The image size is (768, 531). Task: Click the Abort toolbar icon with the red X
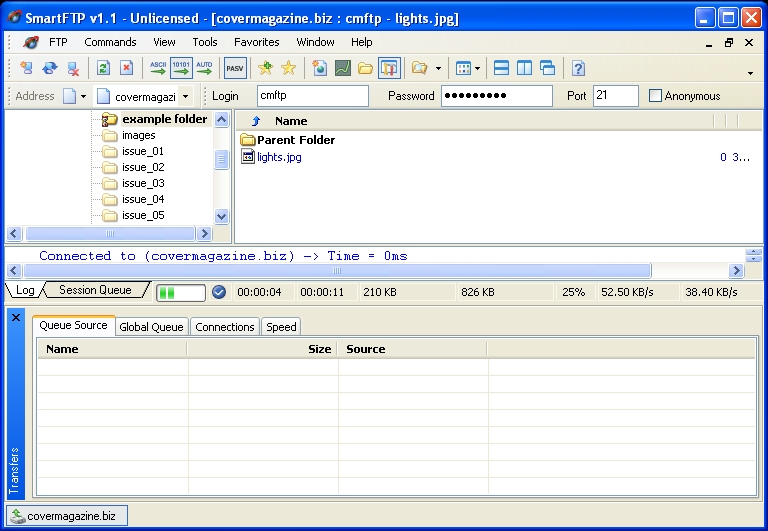click(x=126, y=68)
